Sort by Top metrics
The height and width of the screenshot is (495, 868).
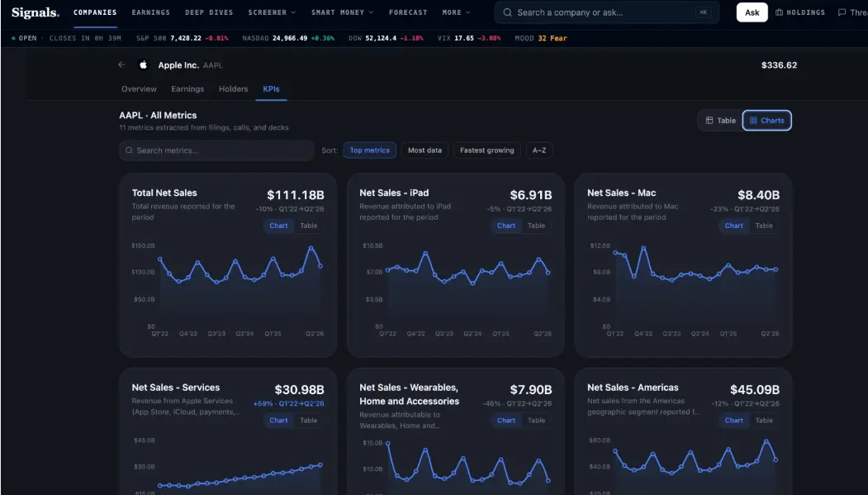coord(370,150)
